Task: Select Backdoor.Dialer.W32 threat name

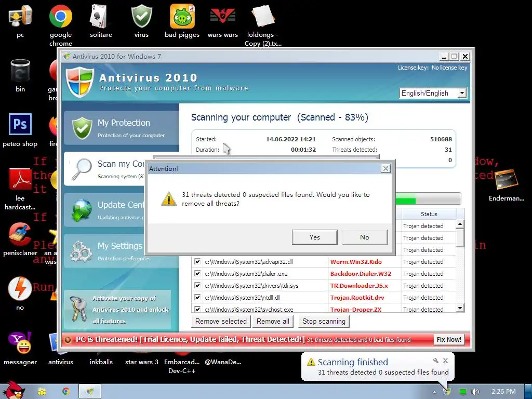Action: click(361, 273)
